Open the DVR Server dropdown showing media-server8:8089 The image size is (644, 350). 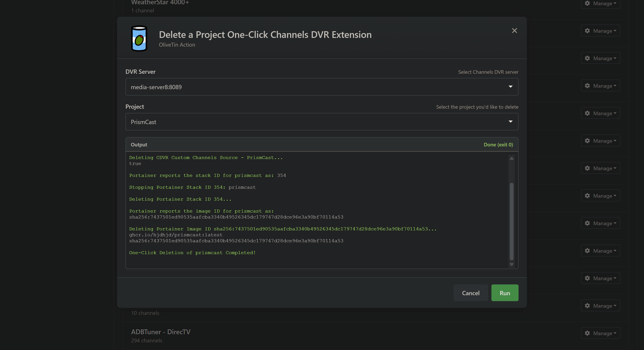(322, 87)
